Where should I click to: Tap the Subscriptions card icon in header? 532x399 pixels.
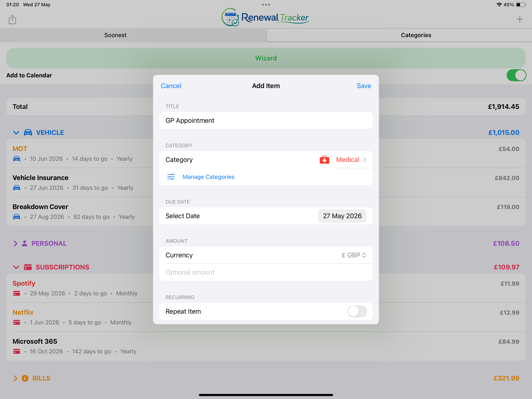[28, 267]
